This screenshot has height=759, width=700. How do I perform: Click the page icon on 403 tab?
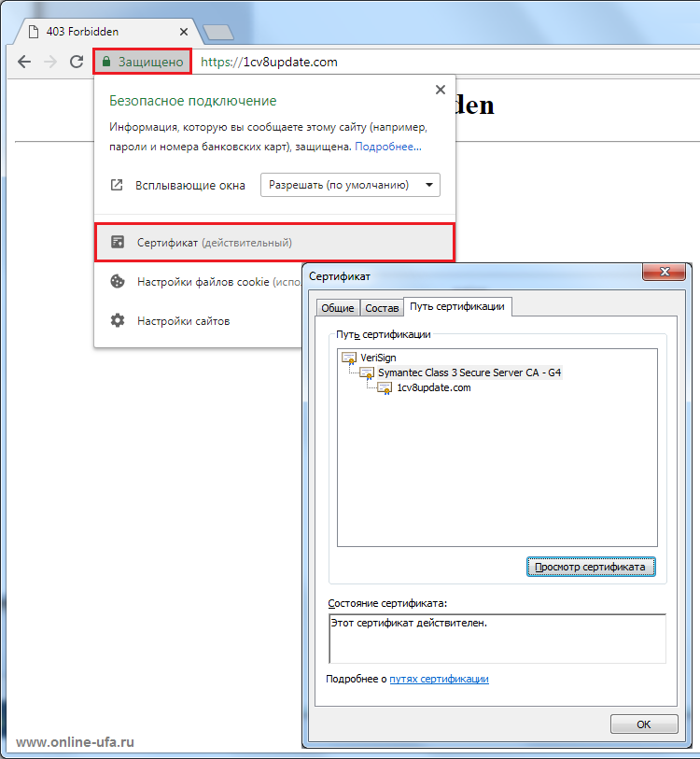(34, 32)
